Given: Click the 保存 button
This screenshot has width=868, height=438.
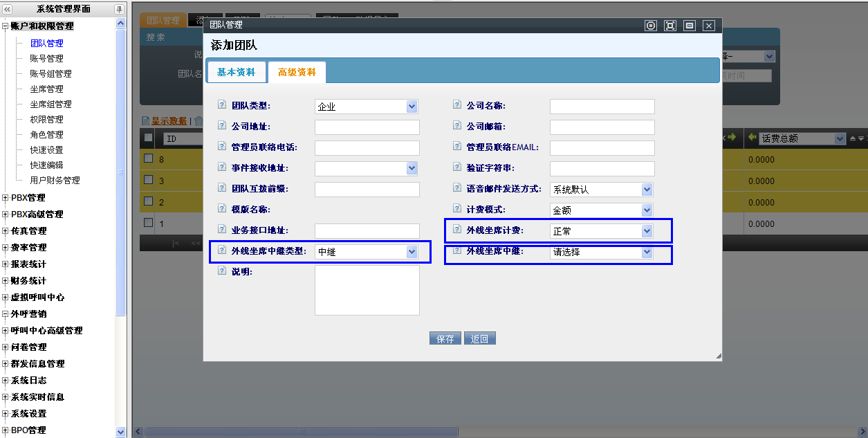Looking at the screenshot, I should (x=445, y=338).
